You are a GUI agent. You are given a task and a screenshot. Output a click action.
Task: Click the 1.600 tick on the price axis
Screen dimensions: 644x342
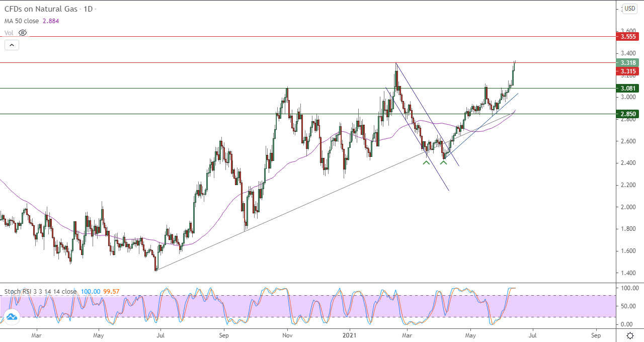click(x=628, y=251)
